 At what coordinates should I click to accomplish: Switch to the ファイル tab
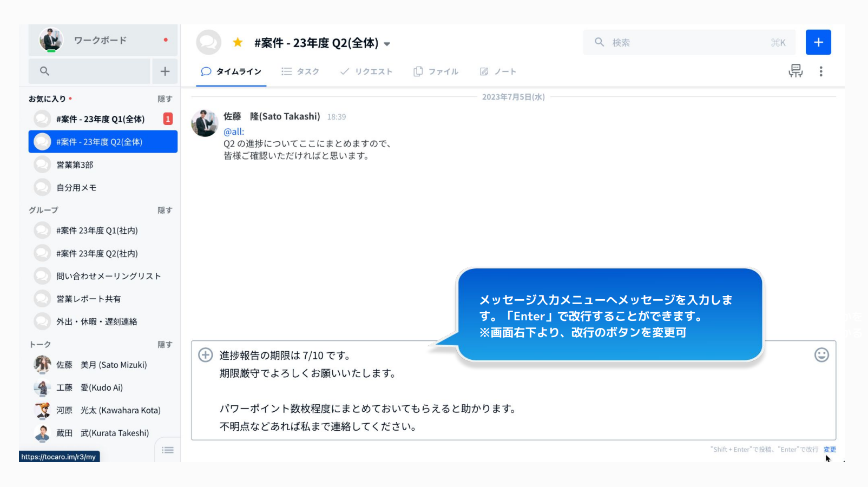pyautogui.click(x=436, y=71)
